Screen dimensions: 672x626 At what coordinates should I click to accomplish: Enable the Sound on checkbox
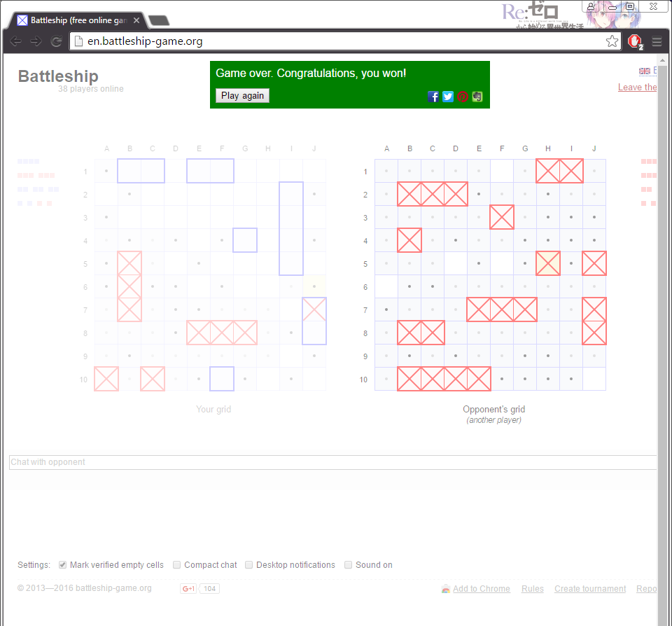click(349, 565)
